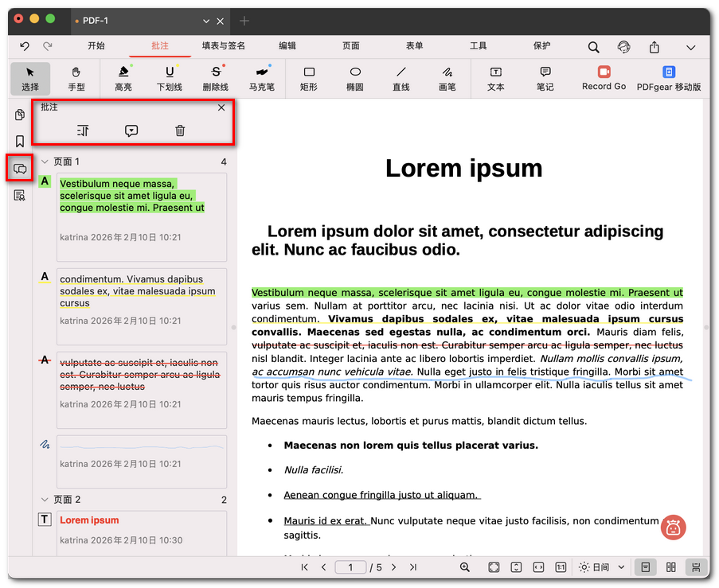The image size is (719, 588).
Task: Open the 填表与签名 tab
Action: (x=223, y=46)
